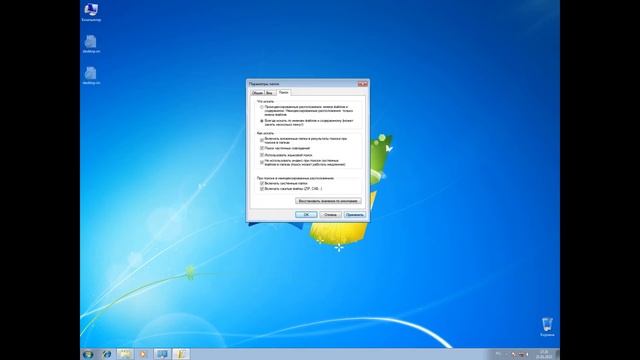Open the Computer desktop icon

click(91, 12)
